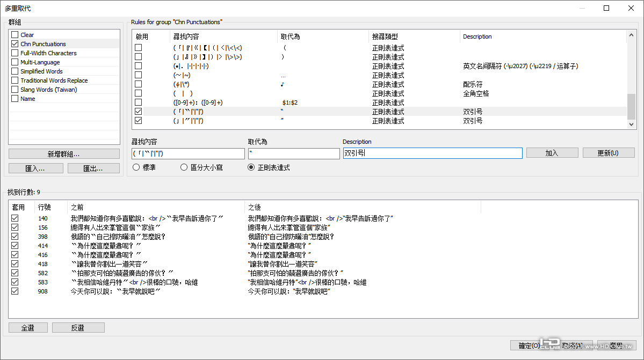Select the 標準 search type radio

pos(136,167)
